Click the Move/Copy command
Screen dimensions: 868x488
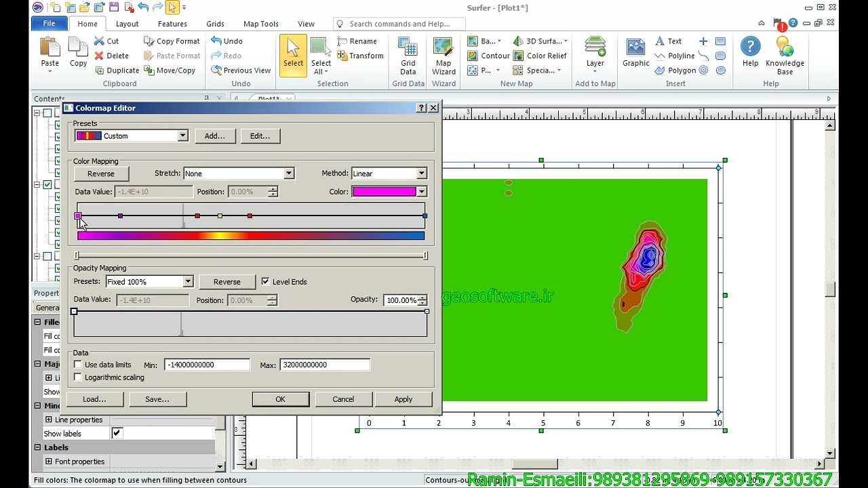click(x=170, y=70)
